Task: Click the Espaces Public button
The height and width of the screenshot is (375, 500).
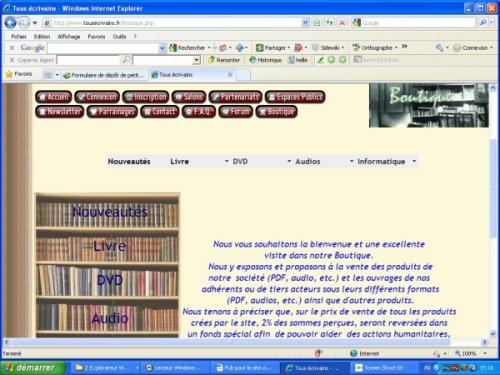Action: tap(295, 97)
